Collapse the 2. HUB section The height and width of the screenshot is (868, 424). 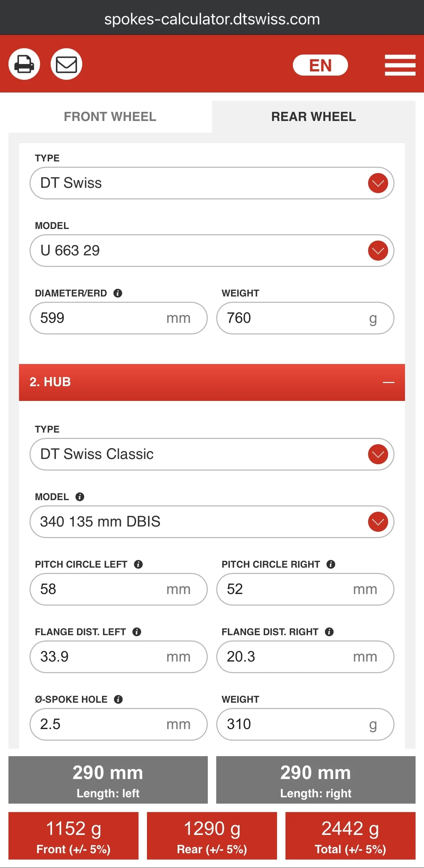coord(388,382)
